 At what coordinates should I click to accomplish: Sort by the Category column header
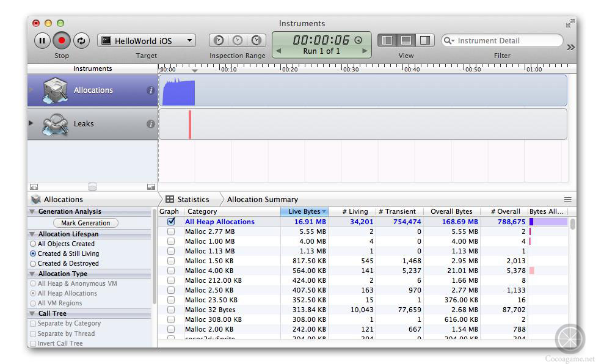pos(232,211)
